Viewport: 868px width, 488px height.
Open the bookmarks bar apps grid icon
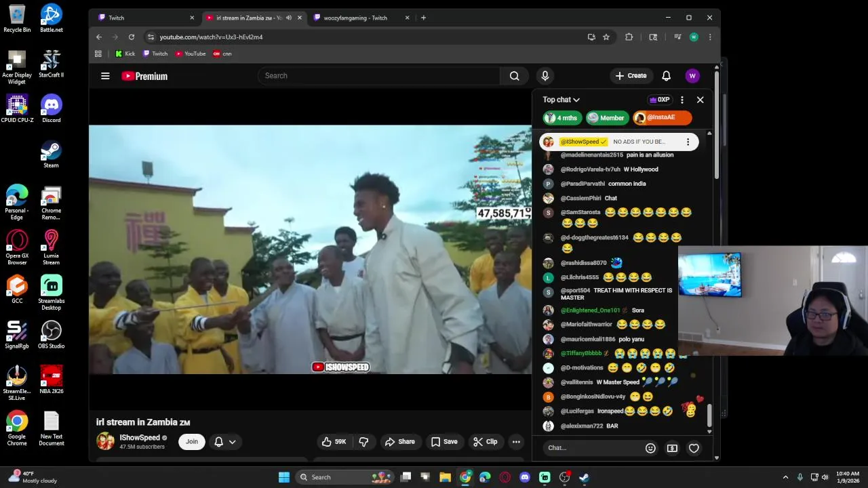click(98, 54)
